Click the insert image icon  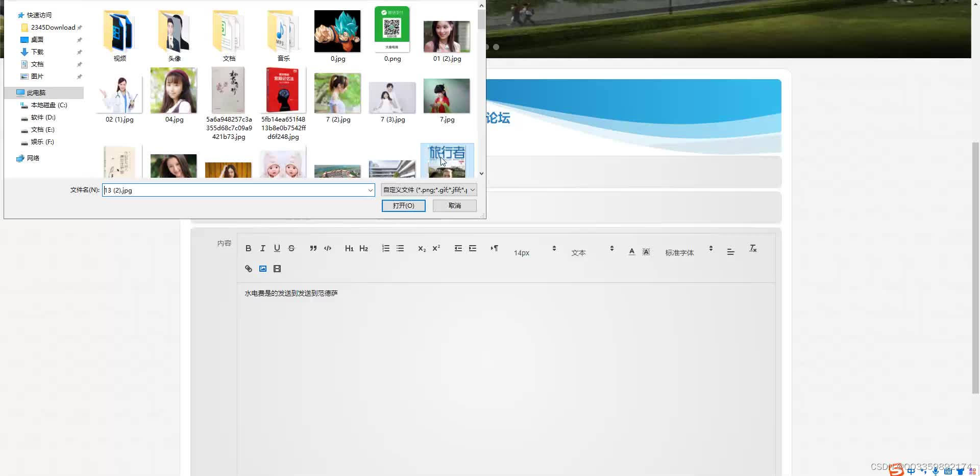(x=263, y=269)
